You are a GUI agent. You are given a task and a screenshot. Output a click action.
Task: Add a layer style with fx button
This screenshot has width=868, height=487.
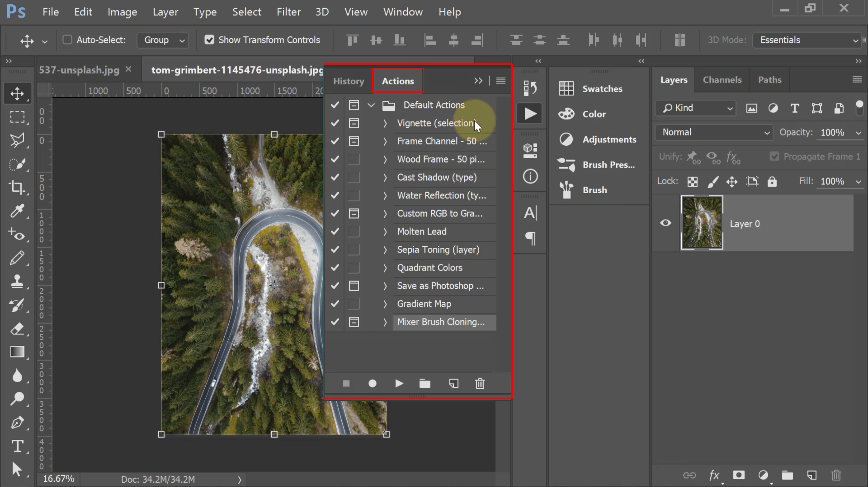pyautogui.click(x=714, y=475)
